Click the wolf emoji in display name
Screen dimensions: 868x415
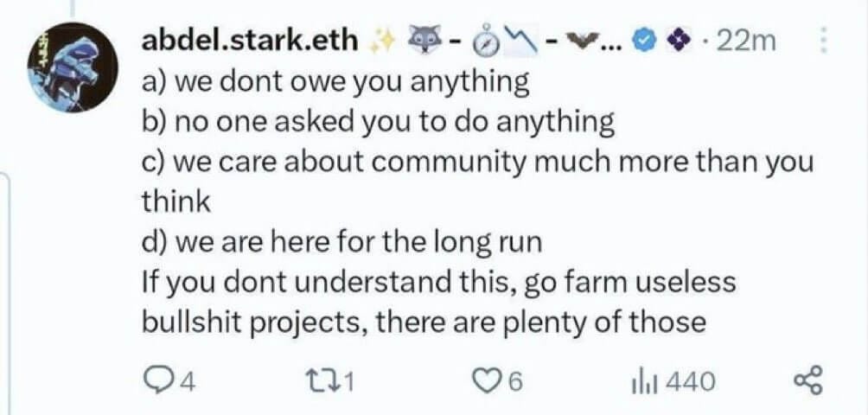(423, 40)
